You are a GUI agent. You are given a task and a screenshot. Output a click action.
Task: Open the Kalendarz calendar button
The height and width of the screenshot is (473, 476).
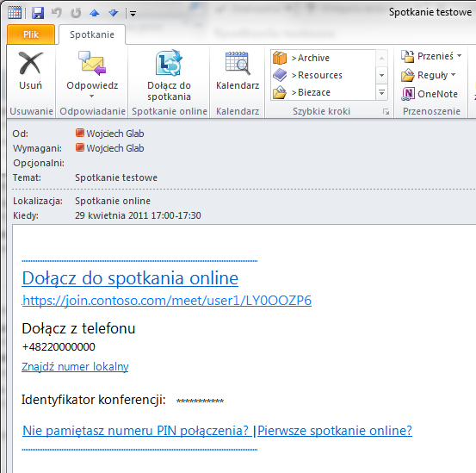(x=238, y=72)
